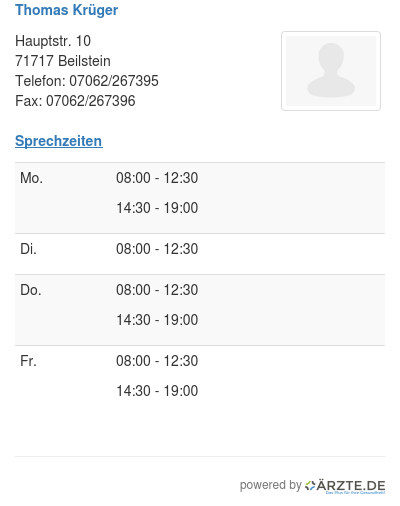The width and height of the screenshot is (400, 506).
Task: Click the ÄRZTE.DE logo
Action: (x=345, y=486)
